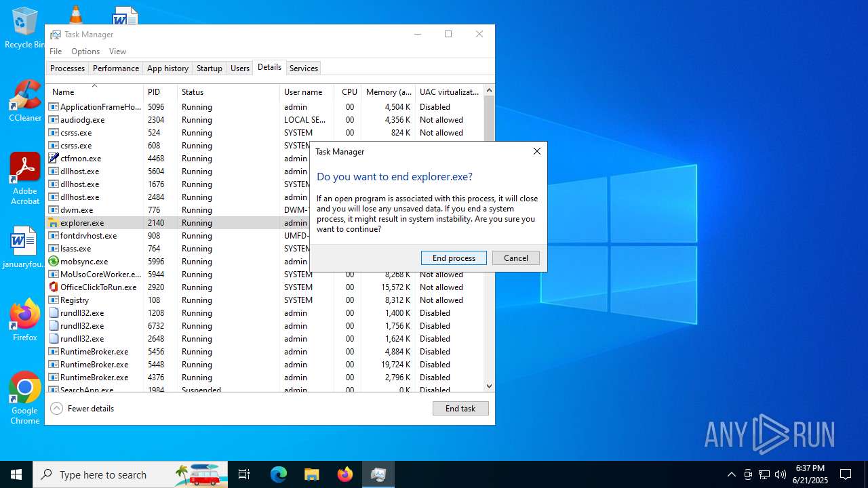This screenshot has width=868, height=488.
Task: Open the Options menu
Action: [85, 52]
